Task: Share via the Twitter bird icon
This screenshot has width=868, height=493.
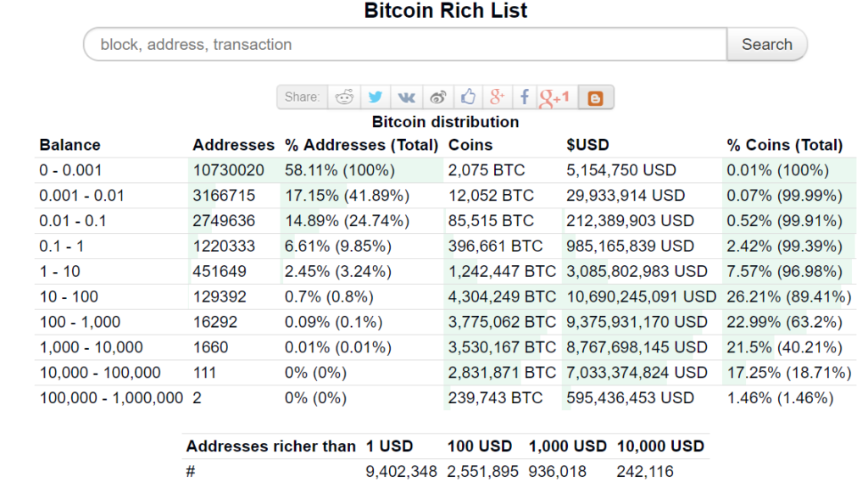Action: [376, 97]
